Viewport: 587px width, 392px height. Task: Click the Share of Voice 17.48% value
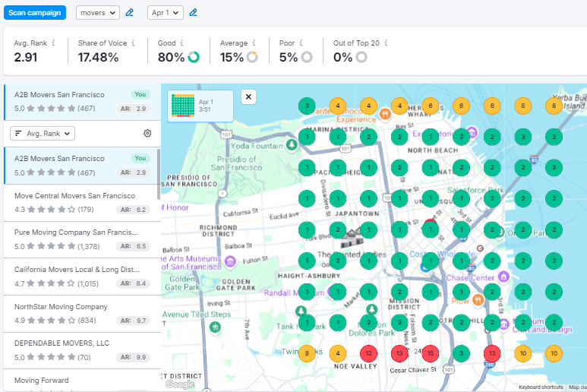[x=99, y=57]
